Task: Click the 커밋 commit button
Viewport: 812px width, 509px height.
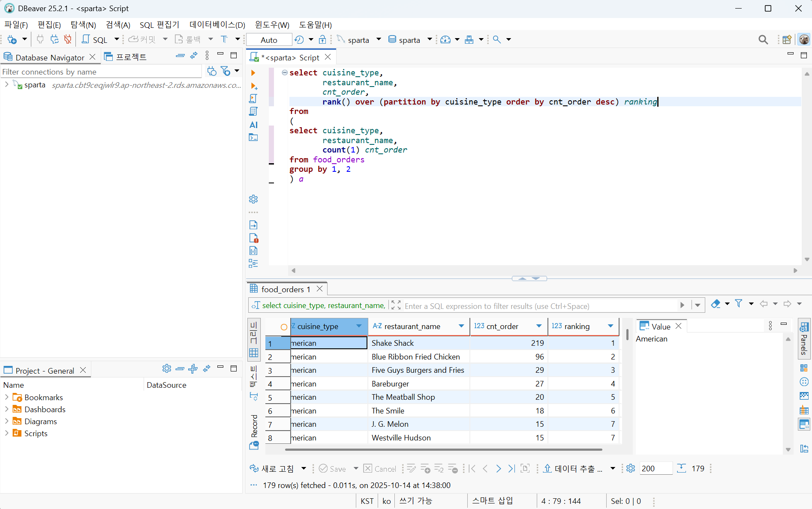Action: (142, 39)
